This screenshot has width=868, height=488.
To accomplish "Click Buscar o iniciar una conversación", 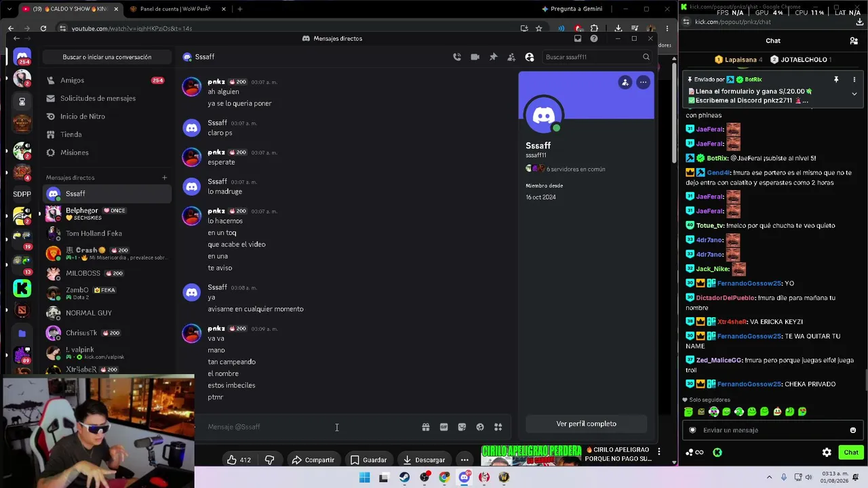I will (x=107, y=57).
